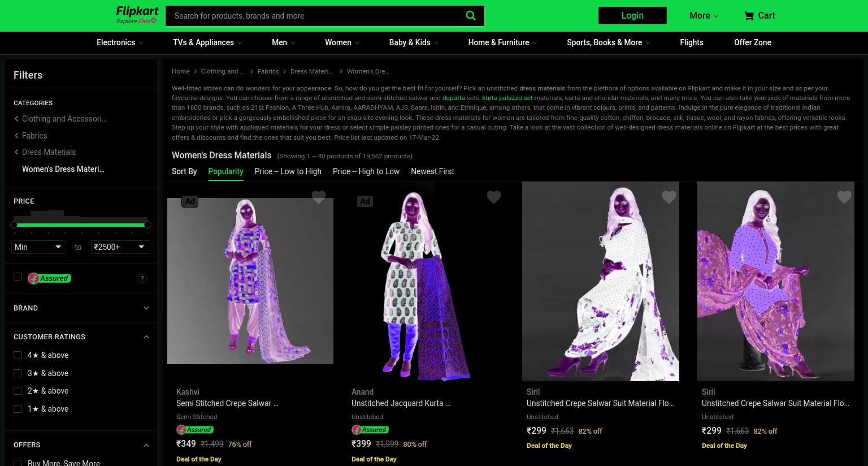868x466 pixels.
Task: Click the search magnifier icon
Action: pyautogui.click(x=470, y=16)
